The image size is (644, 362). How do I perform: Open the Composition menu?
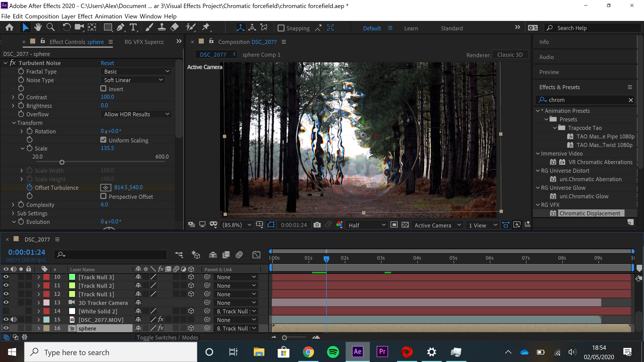click(x=42, y=16)
